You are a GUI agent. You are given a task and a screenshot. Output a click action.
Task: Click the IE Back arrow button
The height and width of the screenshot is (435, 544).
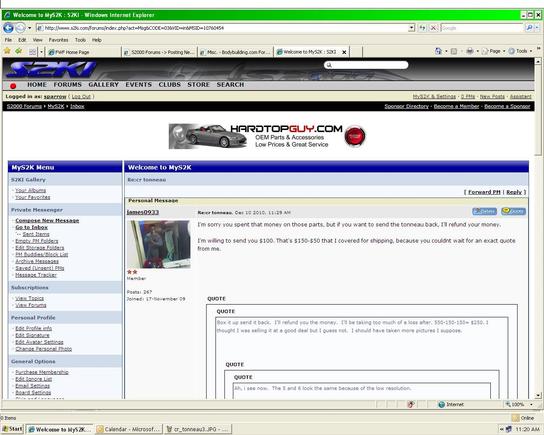click(8, 28)
